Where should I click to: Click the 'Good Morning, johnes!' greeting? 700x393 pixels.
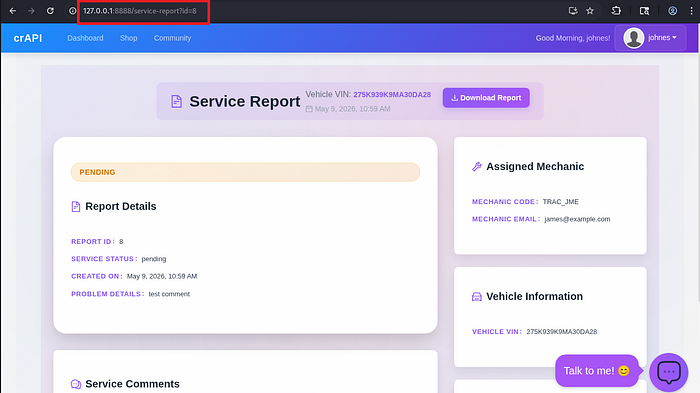point(573,38)
